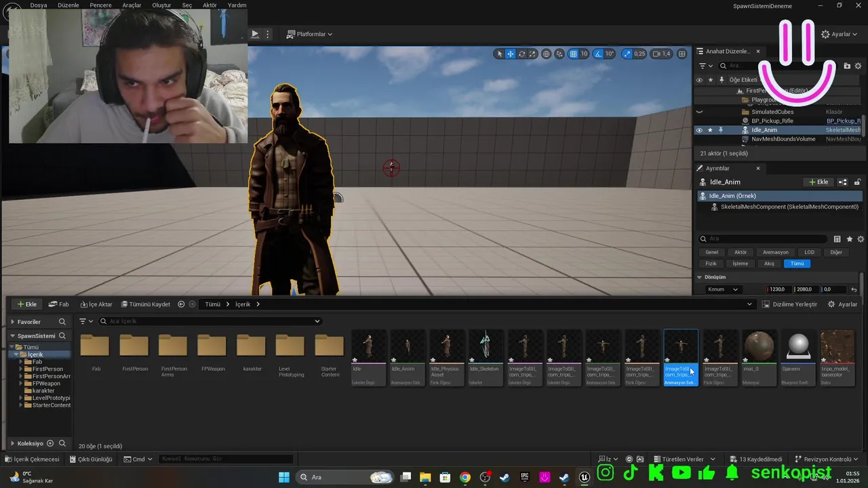868x488 pixels.
Task: Open play options three-dot menu
Action: click(x=268, y=34)
